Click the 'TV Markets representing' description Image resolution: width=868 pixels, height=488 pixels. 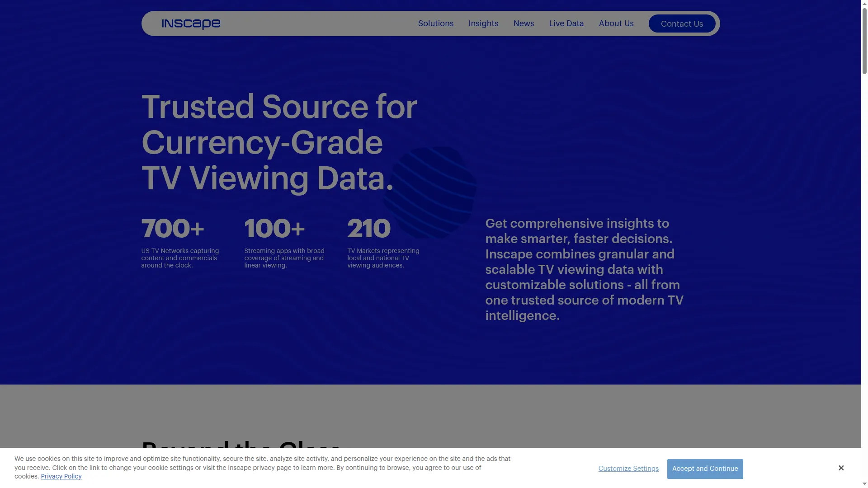pyautogui.click(x=383, y=258)
